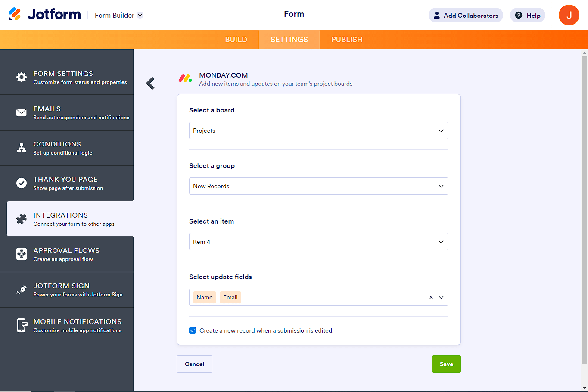Remove the Name field chip from update fields
This screenshot has width=588, height=392.
pos(204,297)
